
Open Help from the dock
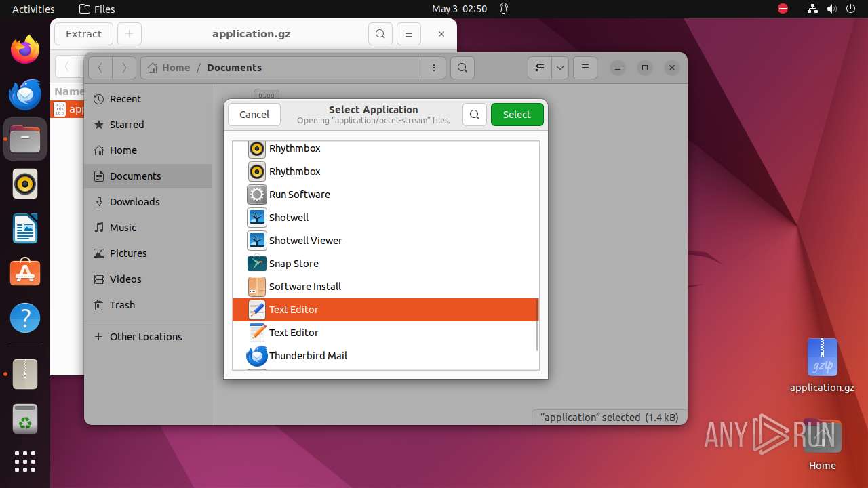(x=25, y=318)
